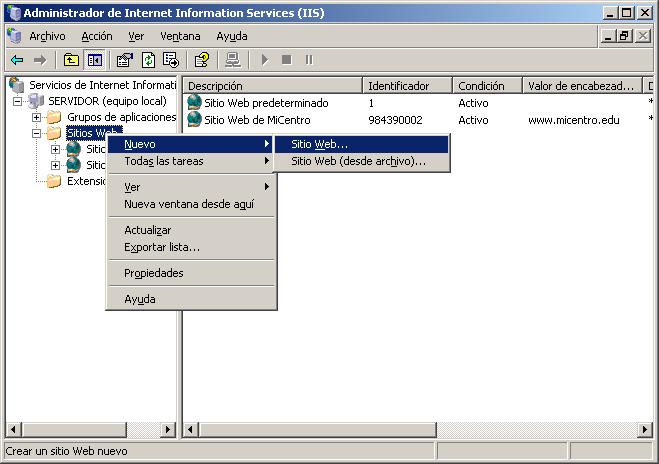Screen dimensions: 659x464
Task: Open the Ver menu in menu bar
Action: [136, 36]
